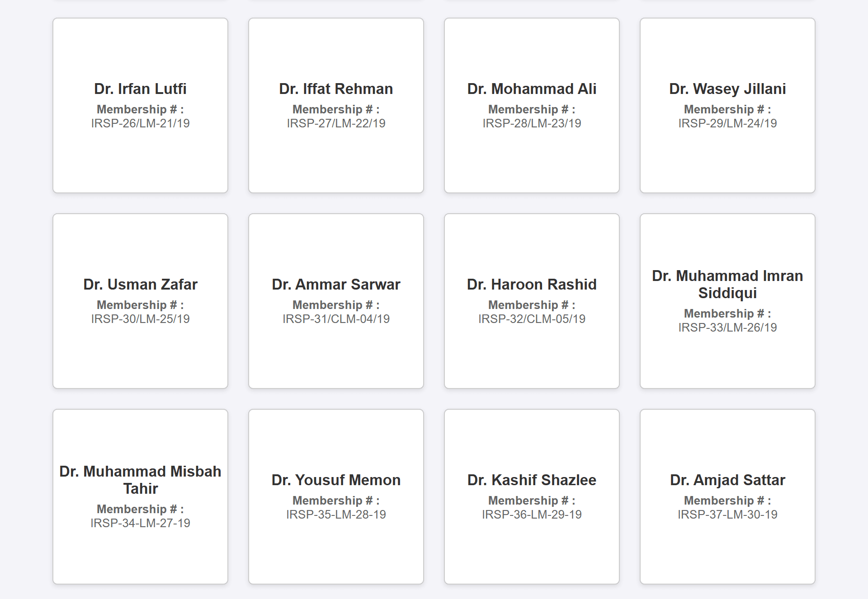Image resolution: width=868 pixels, height=599 pixels.
Task: Click membership number IRSP-33/LM-26/19
Action: [x=727, y=328]
